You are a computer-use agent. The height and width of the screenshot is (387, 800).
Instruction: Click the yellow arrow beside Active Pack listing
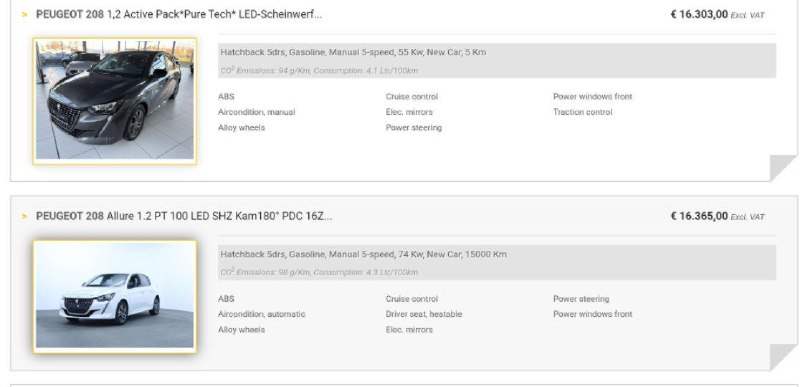[x=24, y=15]
